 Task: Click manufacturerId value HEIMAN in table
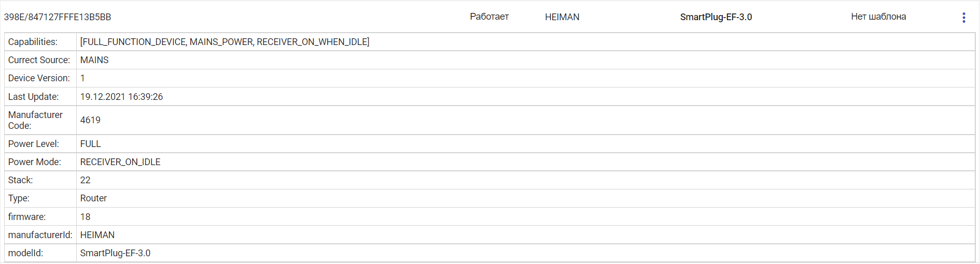(97, 235)
